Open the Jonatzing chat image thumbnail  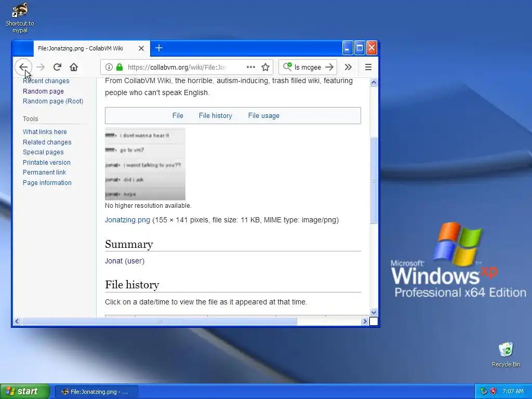tap(145, 164)
